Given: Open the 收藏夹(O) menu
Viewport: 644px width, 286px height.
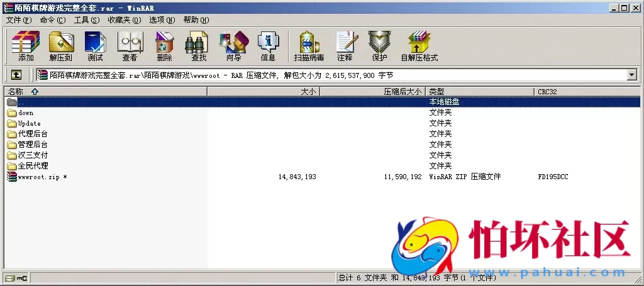Looking at the screenshot, I should pyautogui.click(x=125, y=19).
